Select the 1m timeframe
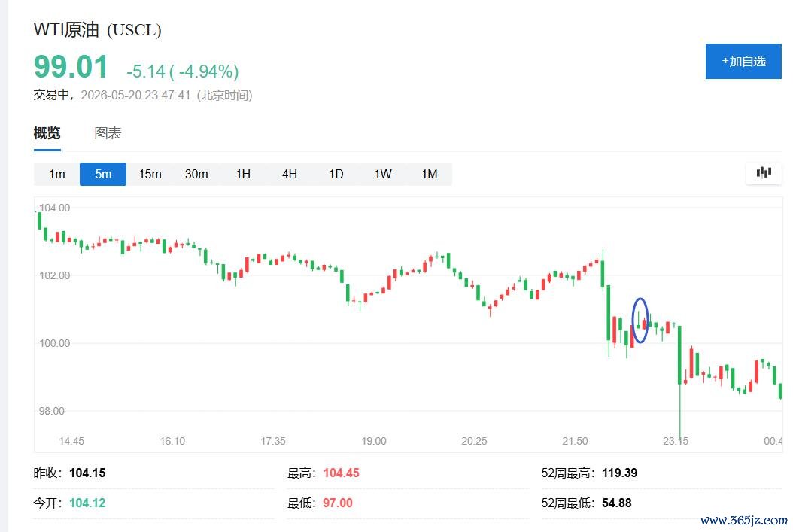 tap(56, 174)
